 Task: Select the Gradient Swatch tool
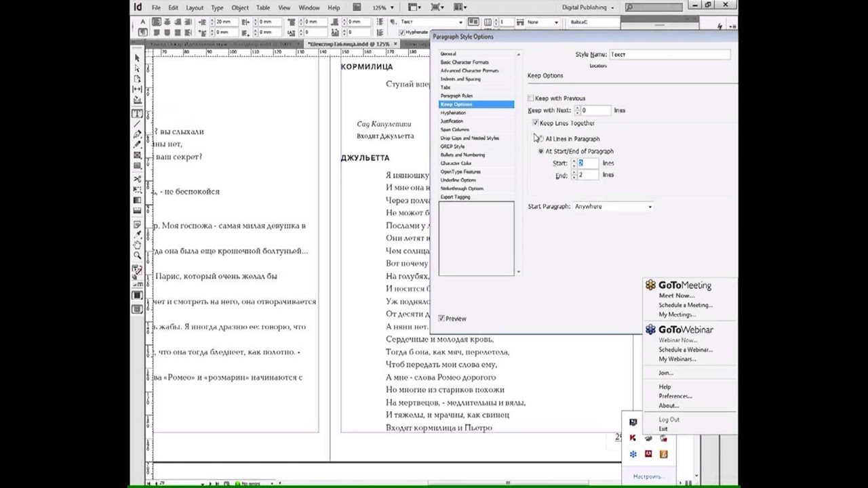pyautogui.click(x=137, y=200)
